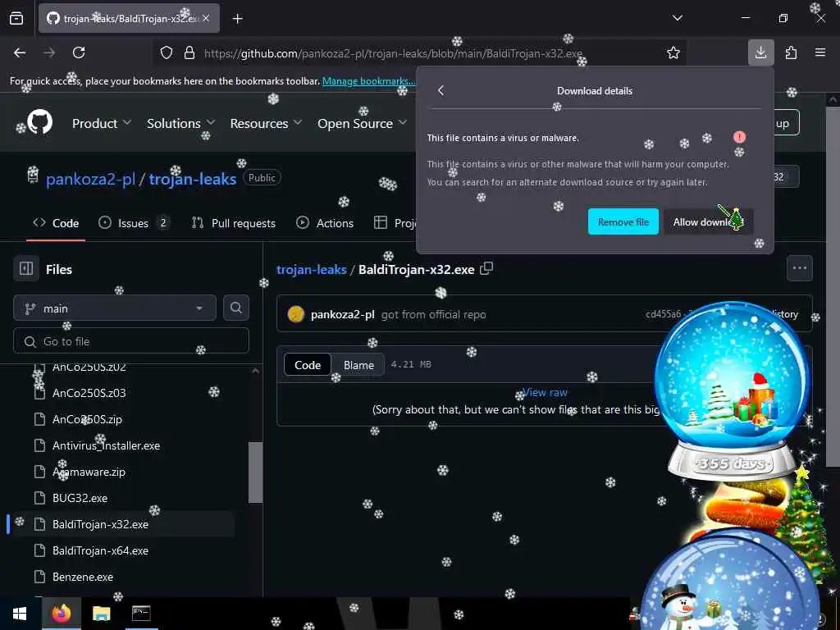The image size is (840, 630).
Task: Open the pankoza2-pl owner link
Action: [x=90, y=179]
